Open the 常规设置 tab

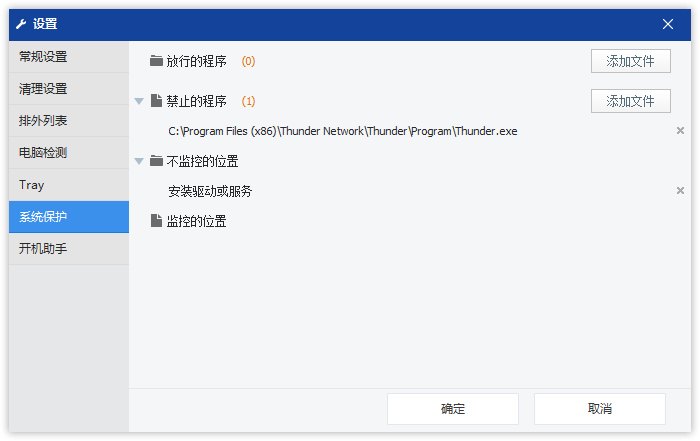pos(69,57)
